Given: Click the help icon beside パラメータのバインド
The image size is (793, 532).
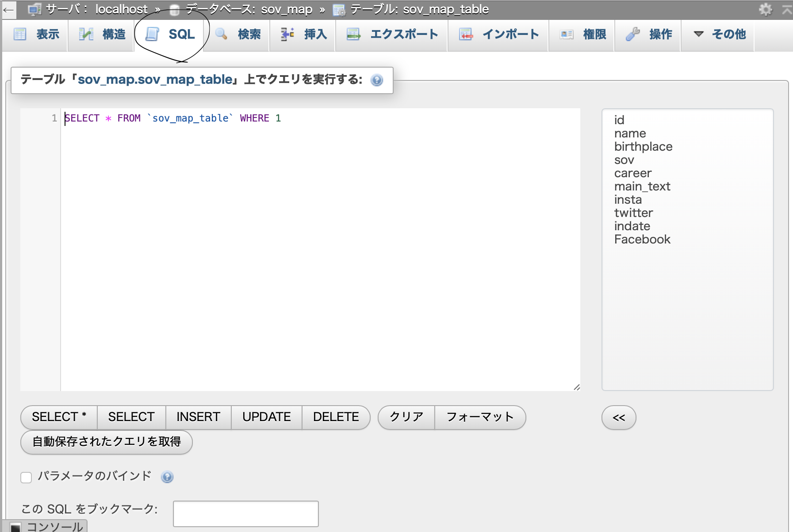Looking at the screenshot, I should click(x=167, y=477).
